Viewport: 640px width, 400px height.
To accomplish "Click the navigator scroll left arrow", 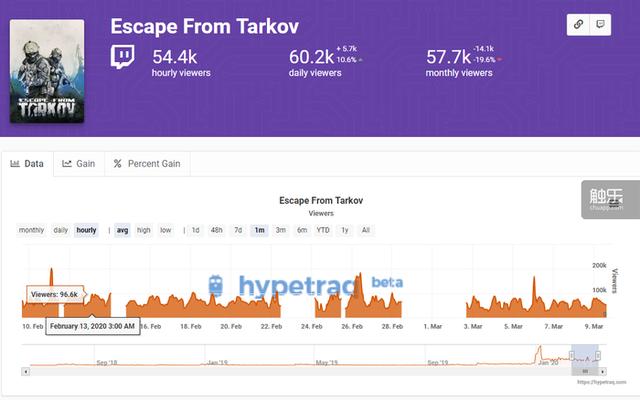I will click(x=26, y=371).
